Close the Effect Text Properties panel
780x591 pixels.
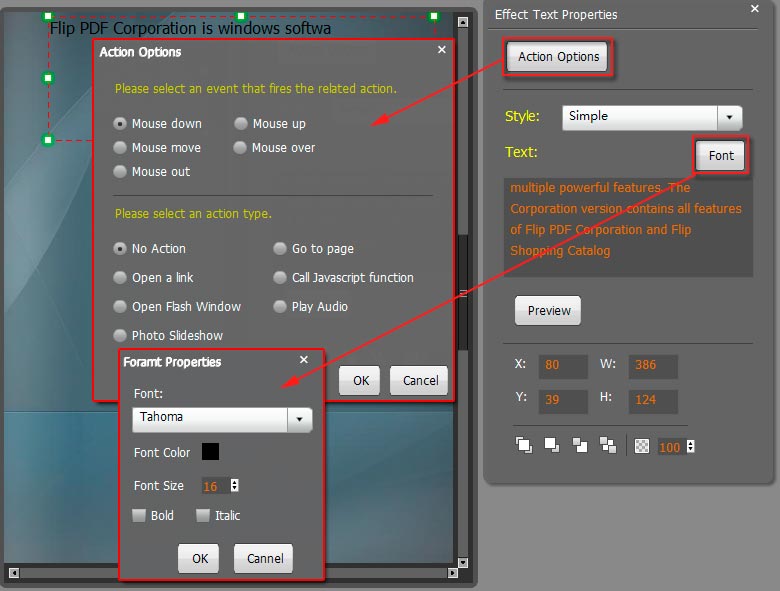[755, 9]
